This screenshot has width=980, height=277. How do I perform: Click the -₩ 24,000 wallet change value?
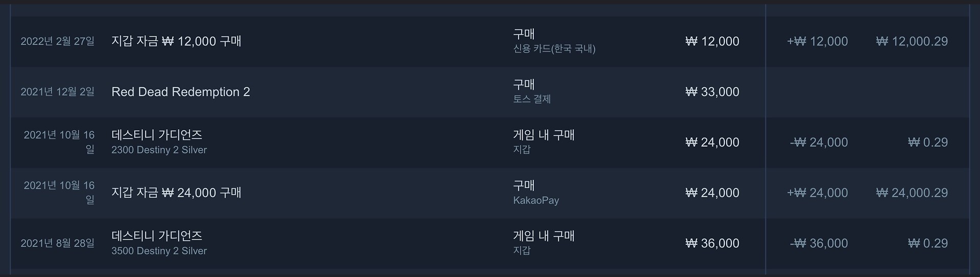pos(819,142)
